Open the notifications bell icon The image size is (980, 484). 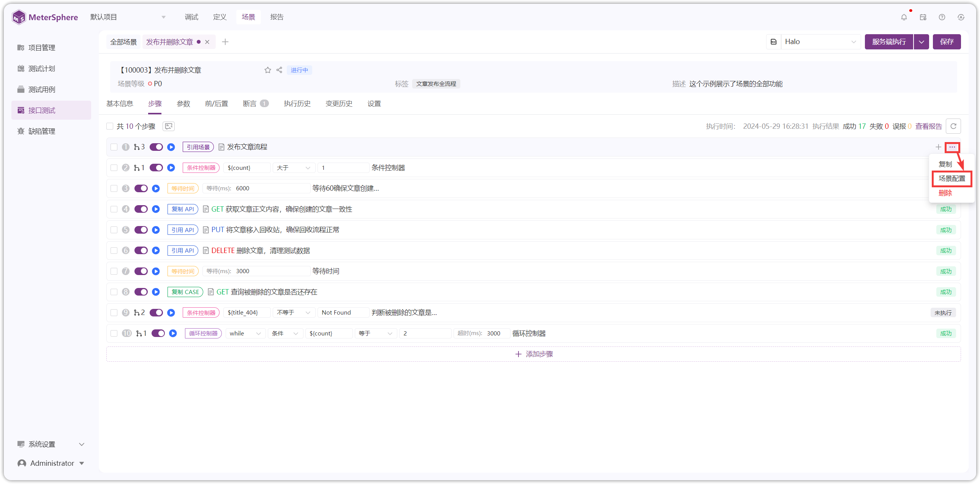(x=904, y=17)
